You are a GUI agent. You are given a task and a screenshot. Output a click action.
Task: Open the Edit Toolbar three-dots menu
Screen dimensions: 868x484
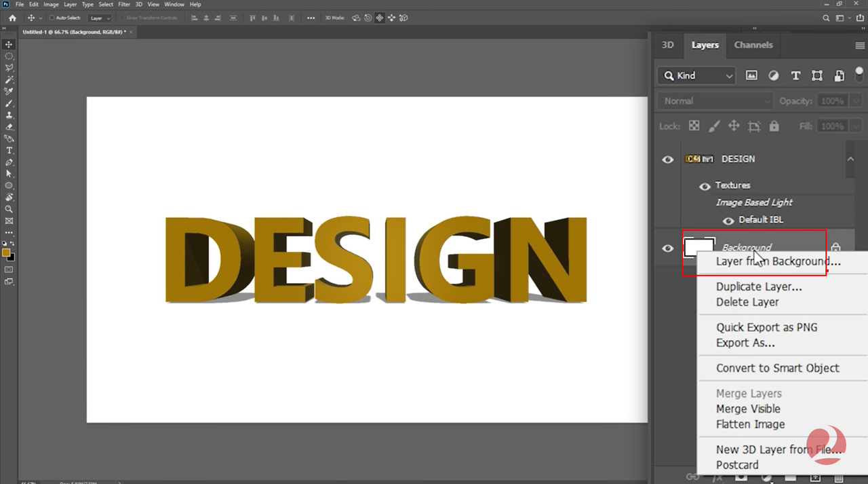pos(9,233)
